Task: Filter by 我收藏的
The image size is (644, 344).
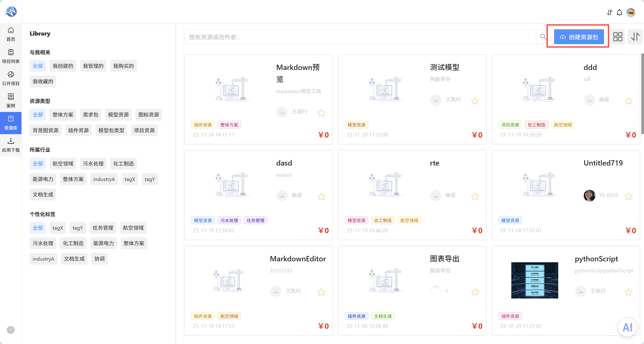Action: click(x=43, y=82)
